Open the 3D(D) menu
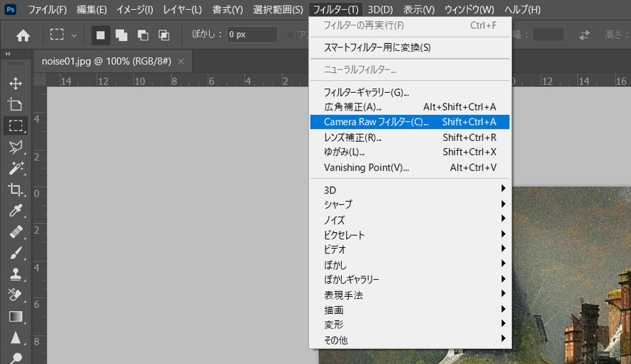This screenshot has height=364, width=631. 380,9
